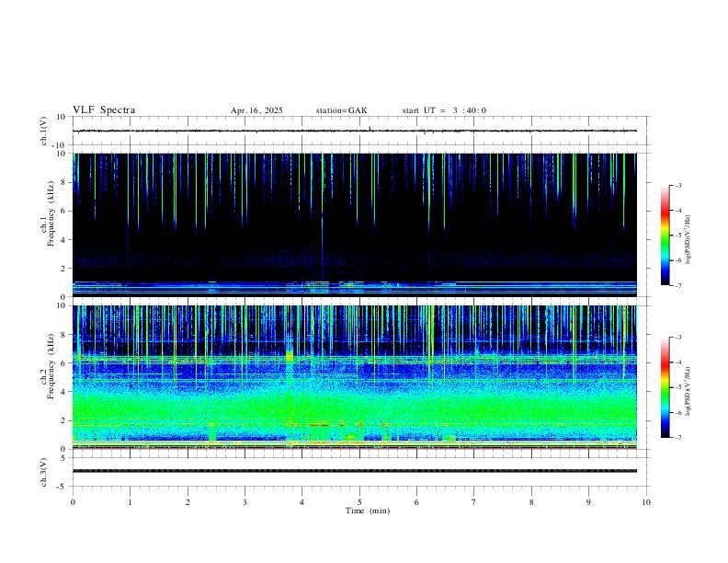
Task: Click the "VLF Spectra" plot title
Action: pyautogui.click(x=104, y=110)
